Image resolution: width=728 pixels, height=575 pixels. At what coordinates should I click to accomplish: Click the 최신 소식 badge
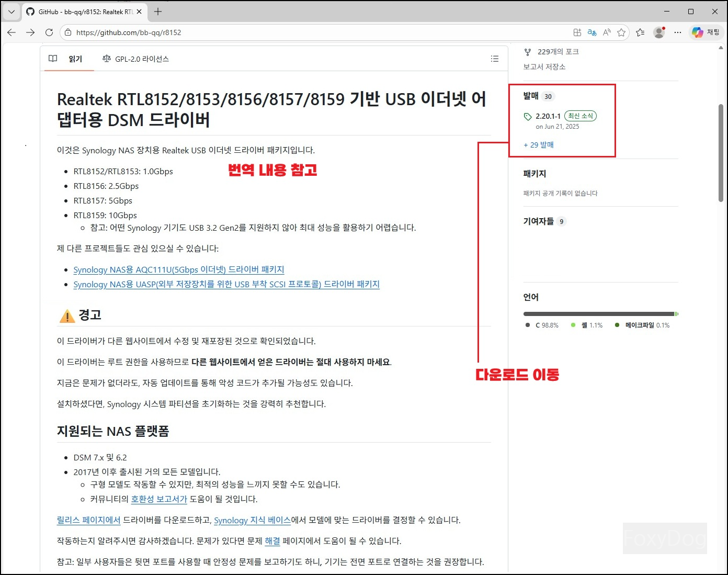581,116
